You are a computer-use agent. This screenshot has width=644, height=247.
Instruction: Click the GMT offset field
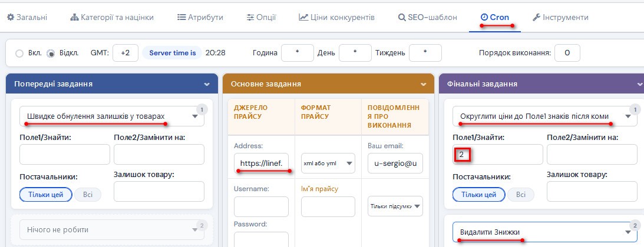[x=126, y=53]
